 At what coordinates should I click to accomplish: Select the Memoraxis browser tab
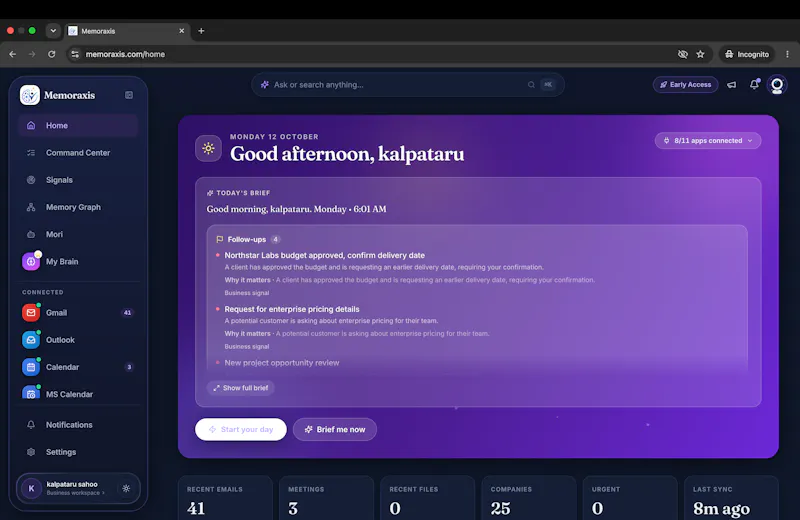(x=127, y=31)
